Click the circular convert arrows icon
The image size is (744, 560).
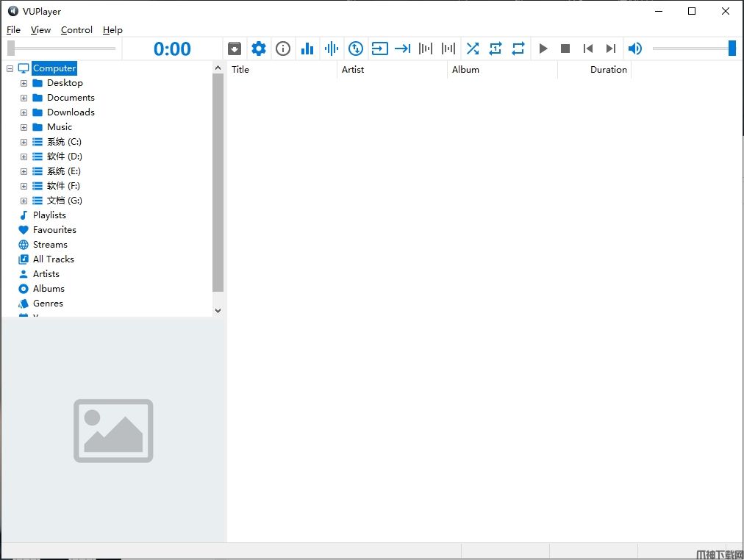(x=356, y=49)
